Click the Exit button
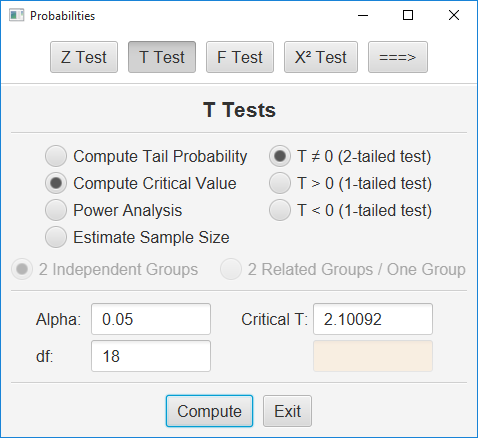Viewport: 478px width, 438px height. (x=287, y=411)
